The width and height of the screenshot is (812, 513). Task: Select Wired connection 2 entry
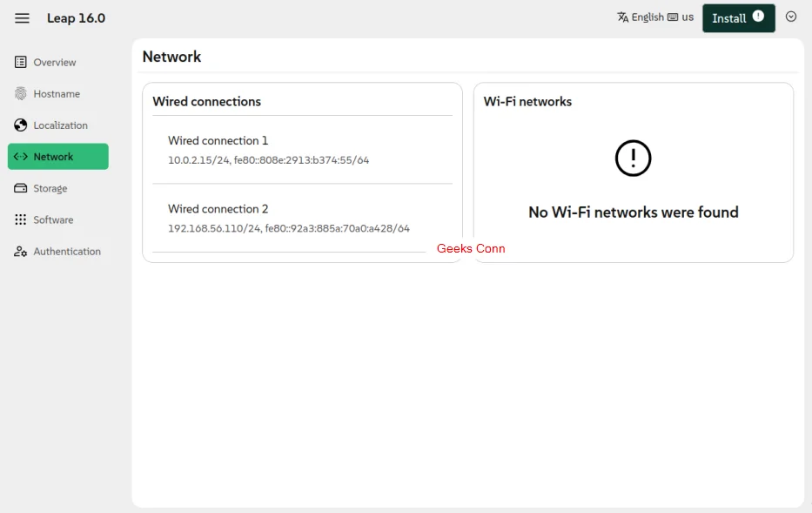[x=218, y=209]
